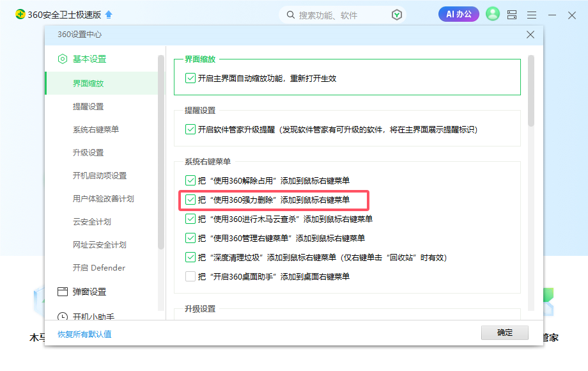This screenshot has height=371, width=588.
Task: Open 弹窗设置 category
Action: pos(89,292)
